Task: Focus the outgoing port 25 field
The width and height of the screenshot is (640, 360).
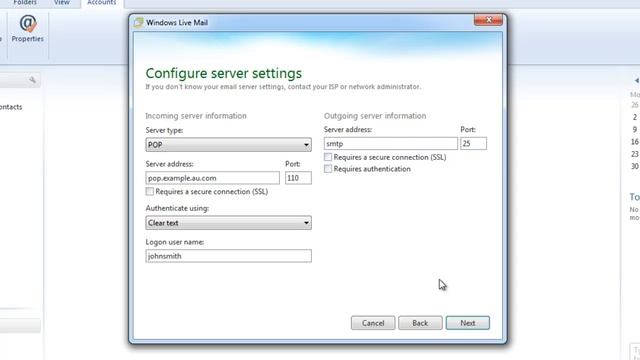Action: [x=473, y=144]
